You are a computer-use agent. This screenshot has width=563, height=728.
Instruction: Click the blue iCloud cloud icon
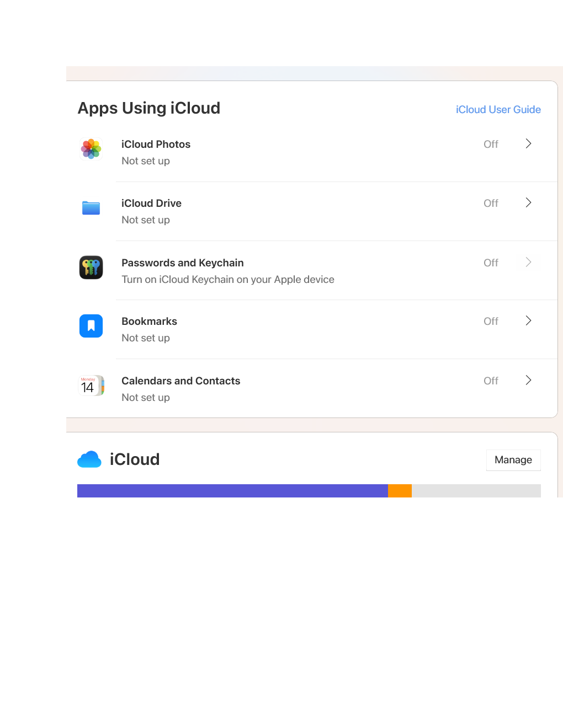(x=89, y=459)
